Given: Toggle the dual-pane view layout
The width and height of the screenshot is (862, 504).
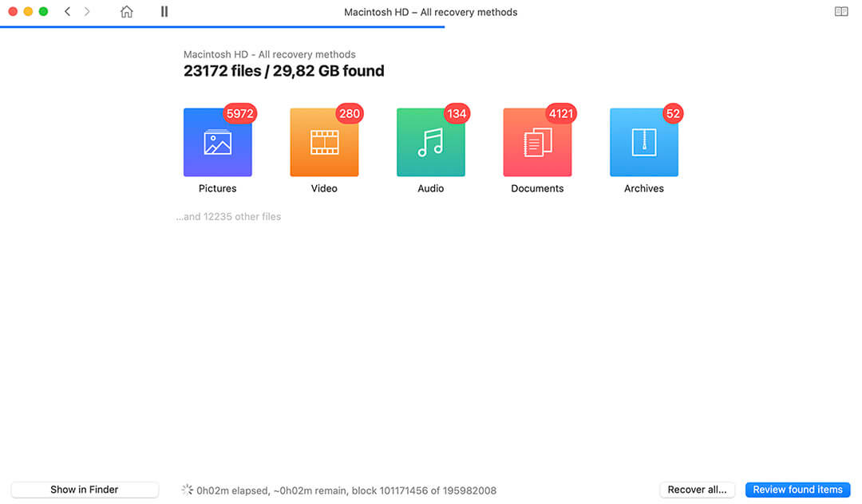Looking at the screenshot, I should 840,12.
